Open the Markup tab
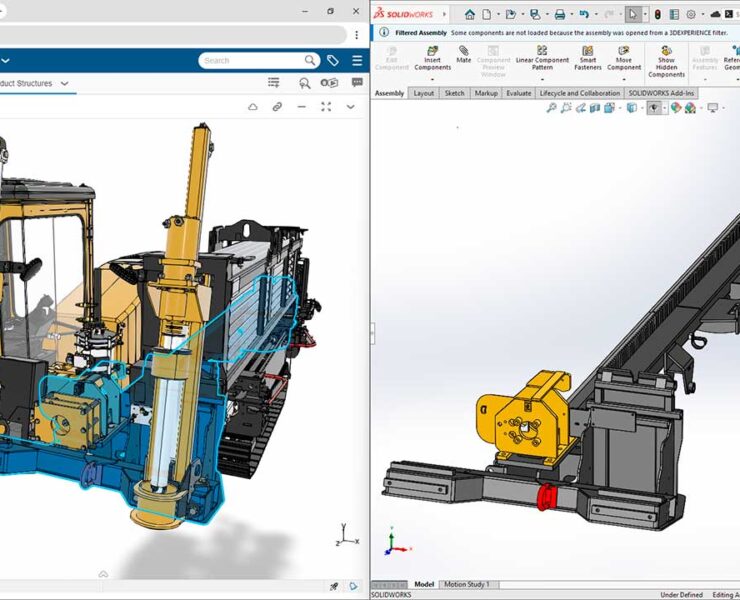Screen dimensions: 740x600 coord(486,93)
